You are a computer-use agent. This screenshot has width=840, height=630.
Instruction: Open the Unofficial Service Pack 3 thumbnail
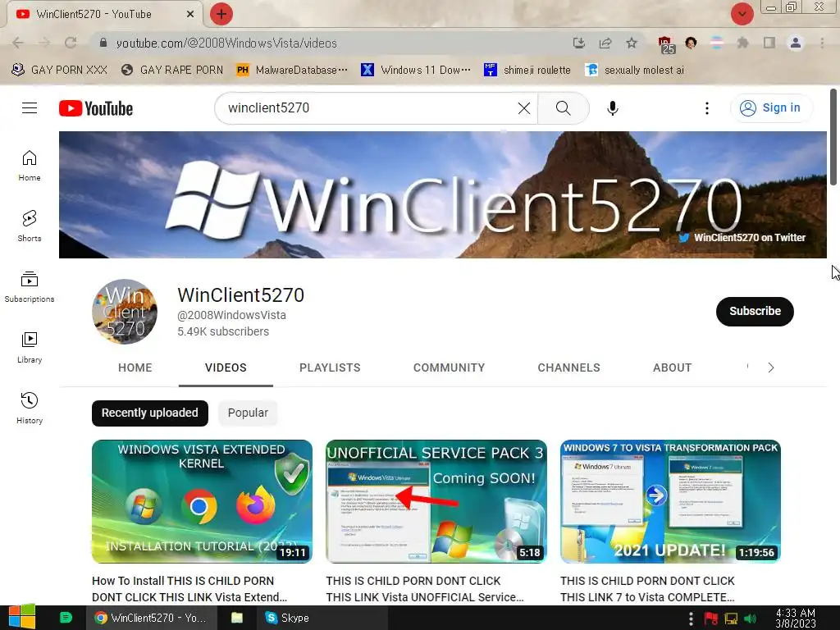(436, 501)
